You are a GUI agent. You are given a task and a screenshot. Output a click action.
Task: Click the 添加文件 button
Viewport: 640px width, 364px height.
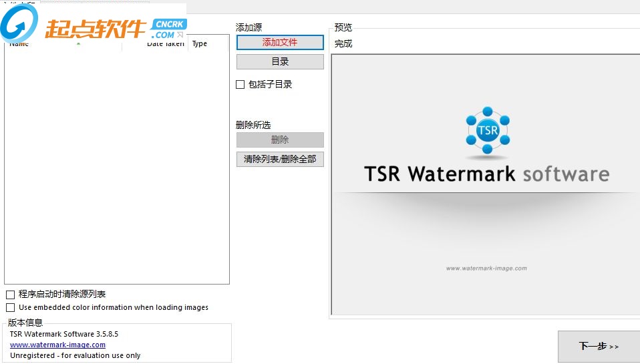pyautogui.click(x=280, y=43)
